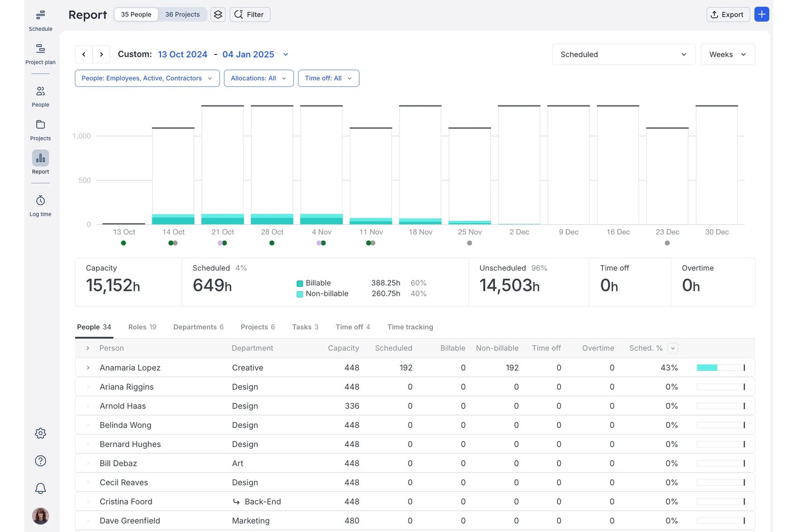Open the Scheduled dropdown selector
The width and height of the screenshot is (798, 532).
tap(623, 54)
